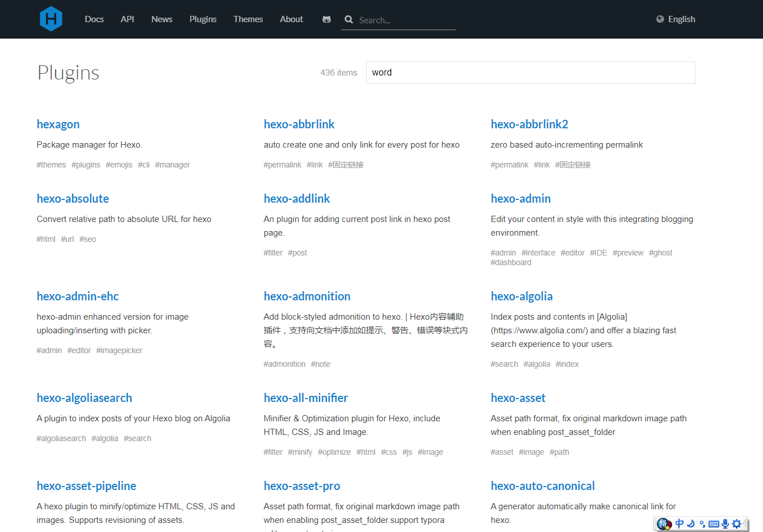The height and width of the screenshot is (532, 763).
Task: Click the plugin filter box containing 'word'
Action: point(531,73)
